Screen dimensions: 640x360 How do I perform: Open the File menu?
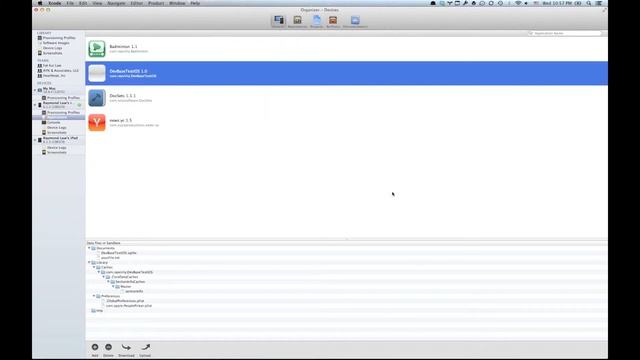(70, 3)
